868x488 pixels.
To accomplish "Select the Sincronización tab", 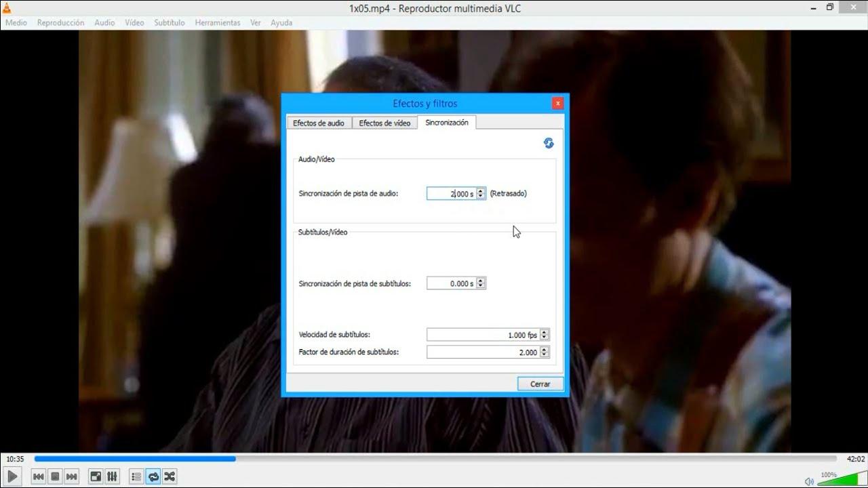I will (447, 122).
